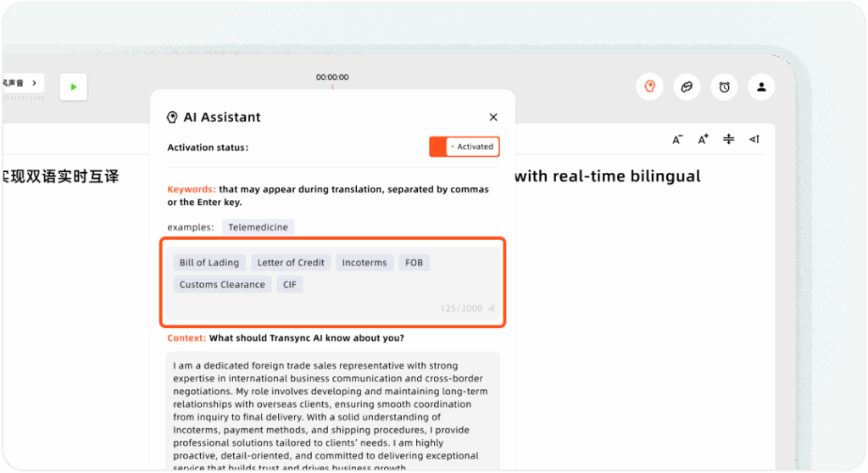The image size is (868, 473).
Task: Select the Telemedicine example keyword
Action: point(259,227)
